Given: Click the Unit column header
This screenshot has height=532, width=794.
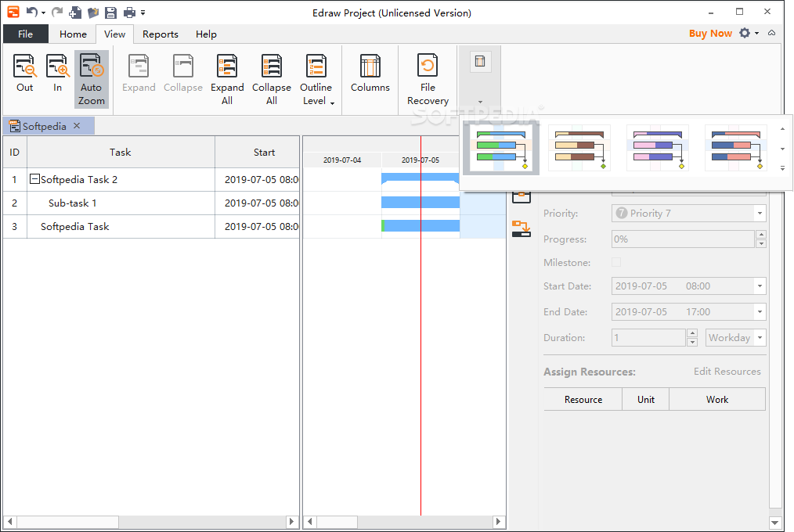Looking at the screenshot, I should click(x=646, y=399).
